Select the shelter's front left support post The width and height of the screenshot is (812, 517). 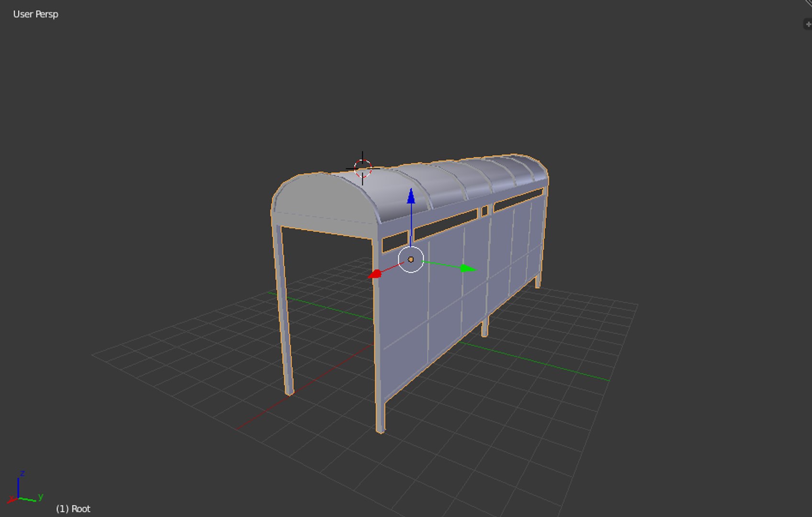tap(283, 311)
